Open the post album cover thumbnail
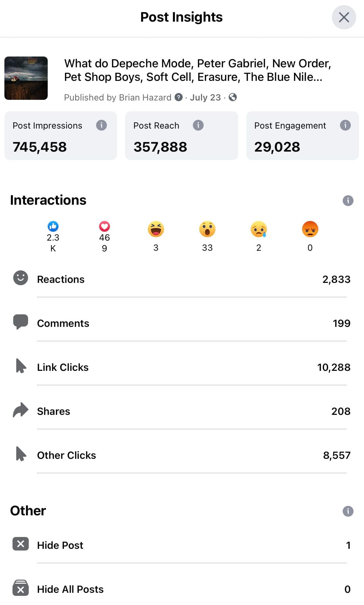The image size is (364, 605). (26, 78)
